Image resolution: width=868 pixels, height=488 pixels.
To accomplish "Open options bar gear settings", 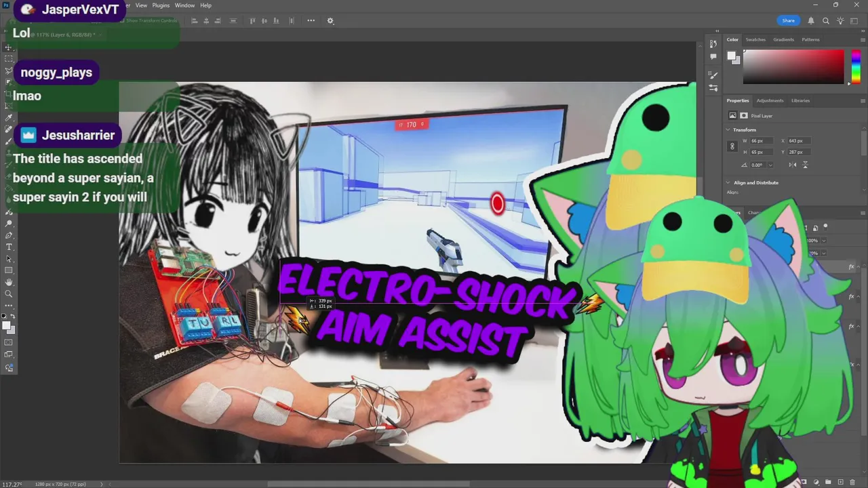I will click(331, 20).
